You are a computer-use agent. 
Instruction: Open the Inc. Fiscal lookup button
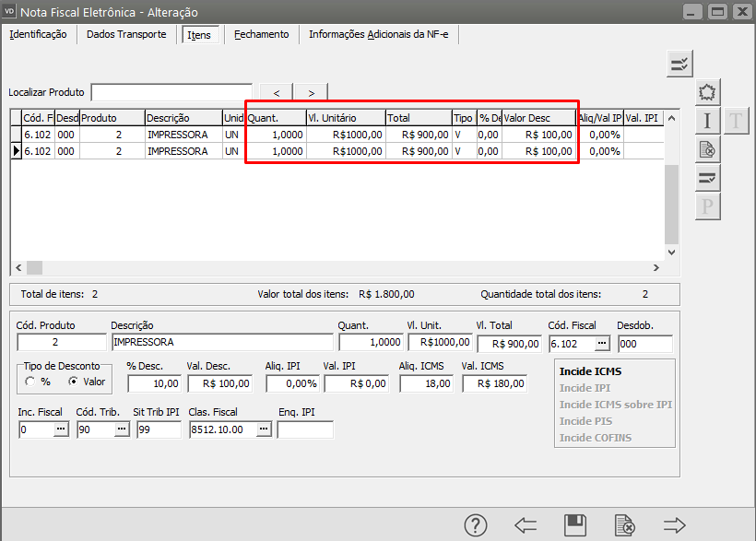coord(61,429)
